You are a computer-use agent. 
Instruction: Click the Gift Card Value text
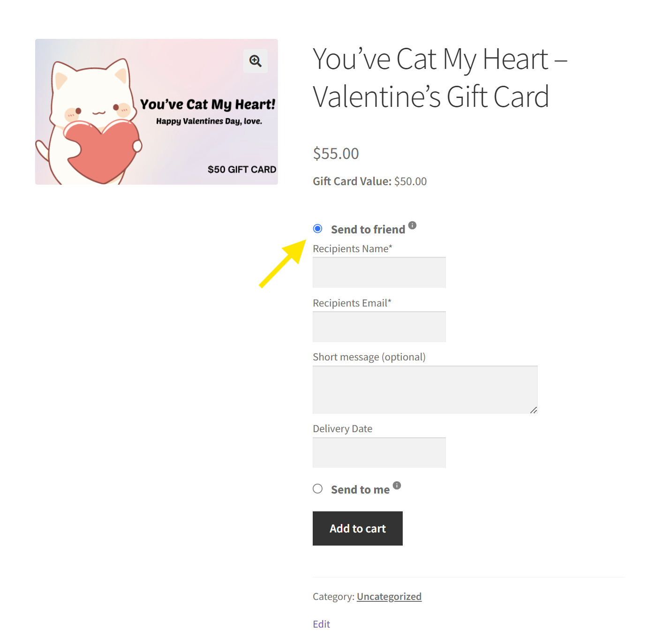click(370, 181)
